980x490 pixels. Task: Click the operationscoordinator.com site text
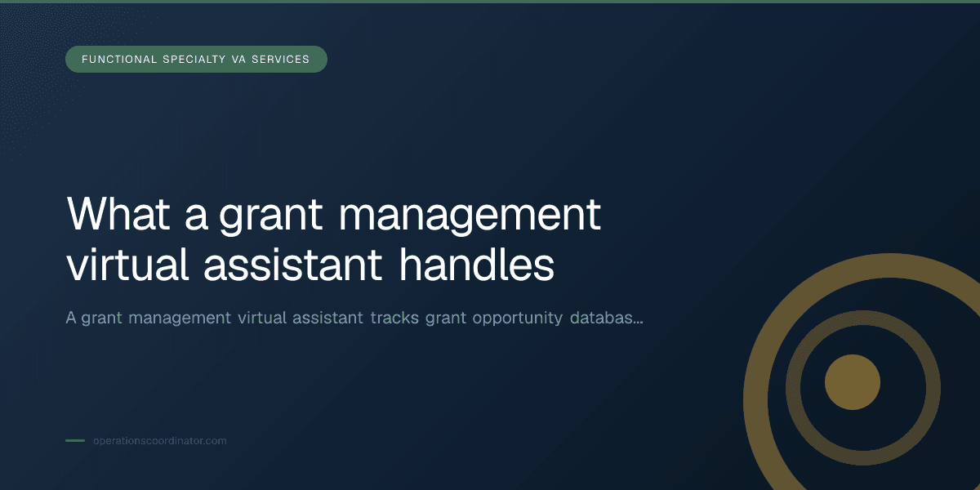(159, 441)
